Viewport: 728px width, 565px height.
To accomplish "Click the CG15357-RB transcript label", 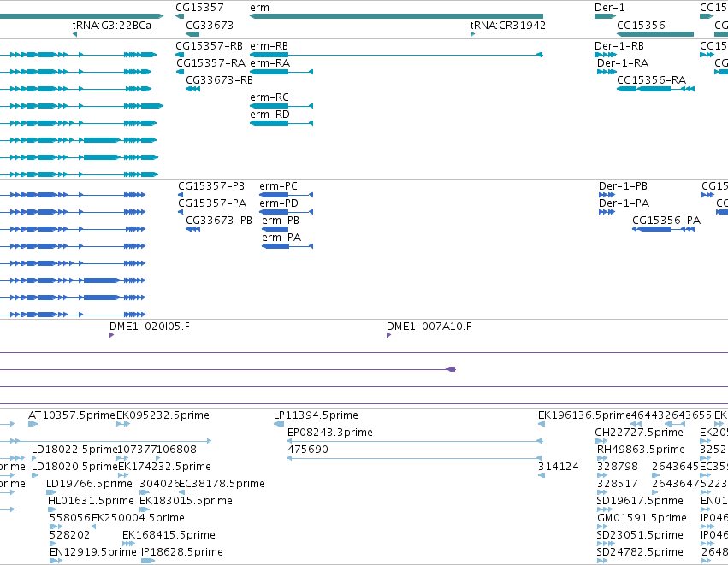I will pyautogui.click(x=209, y=46).
